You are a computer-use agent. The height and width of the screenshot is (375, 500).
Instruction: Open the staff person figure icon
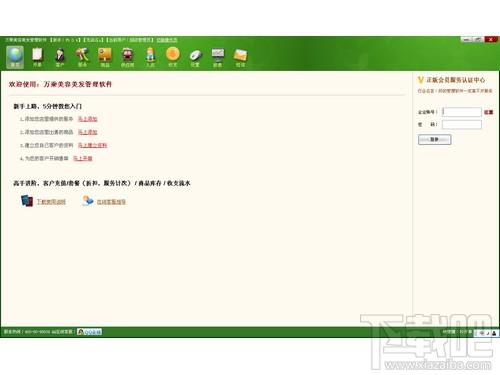pos(150,57)
